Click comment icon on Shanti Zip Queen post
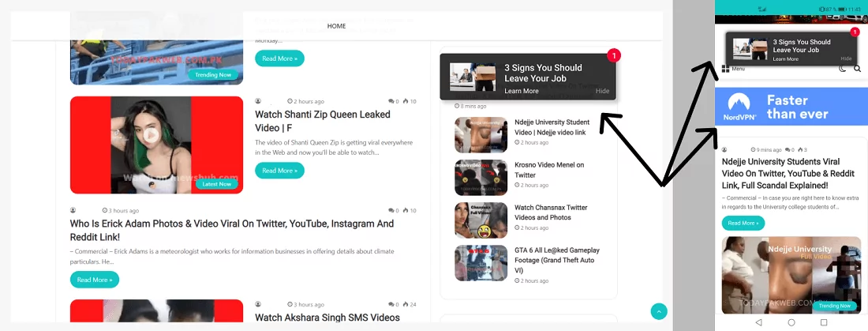Image resolution: width=868 pixels, height=331 pixels. click(x=391, y=101)
